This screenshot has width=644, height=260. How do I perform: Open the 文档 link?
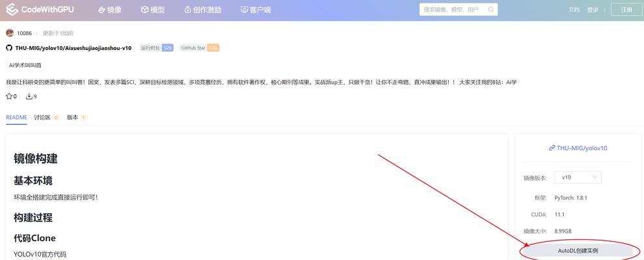pos(574,10)
